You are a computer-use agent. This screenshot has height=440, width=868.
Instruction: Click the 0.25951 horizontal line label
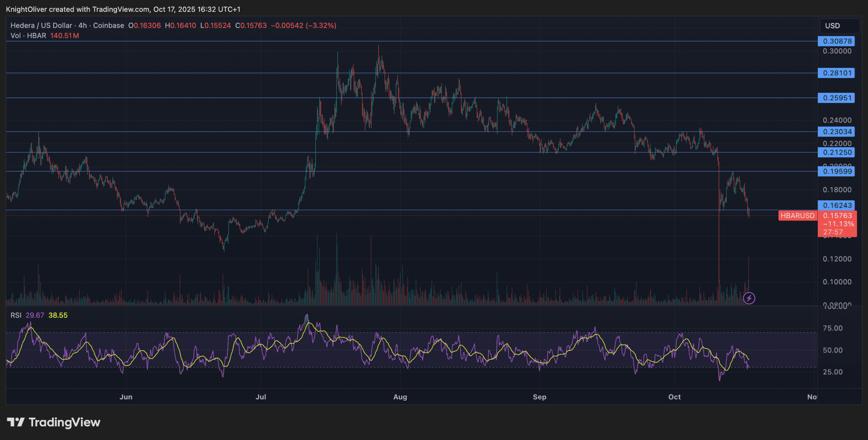[x=836, y=98]
